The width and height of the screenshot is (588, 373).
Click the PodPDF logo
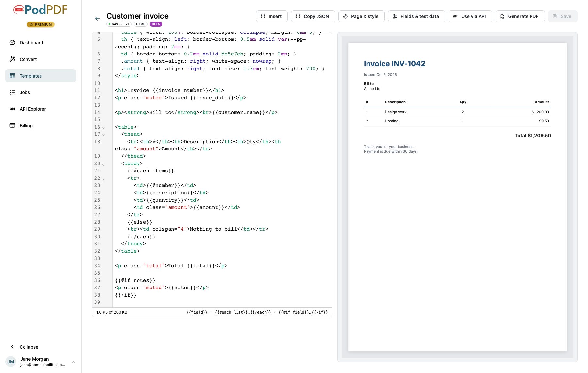point(41,10)
